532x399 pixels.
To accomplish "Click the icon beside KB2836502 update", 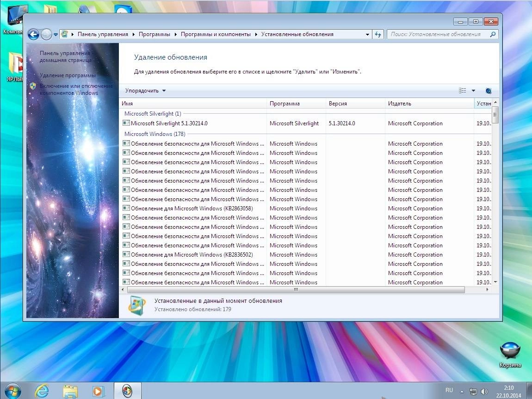I will click(x=126, y=254).
